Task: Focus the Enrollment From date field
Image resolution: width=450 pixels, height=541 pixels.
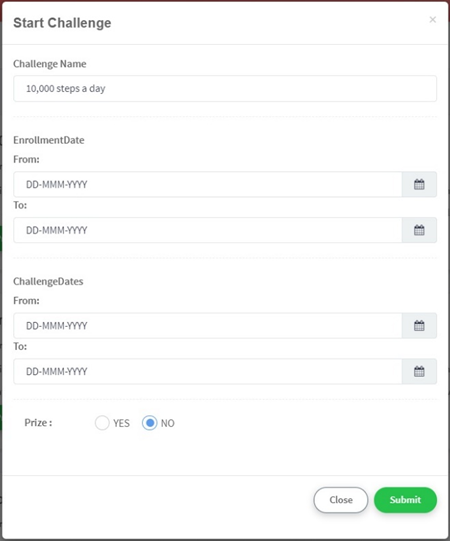Action: click(208, 184)
